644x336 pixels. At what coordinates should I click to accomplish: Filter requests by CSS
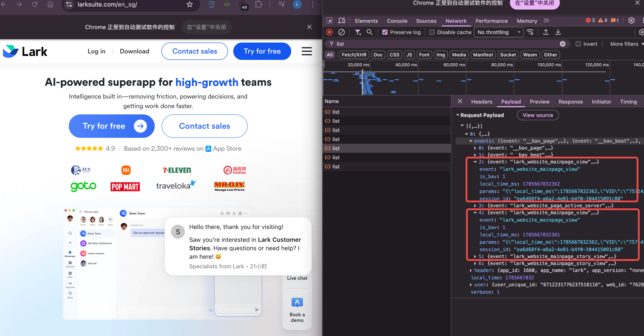[x=394, y=55]
